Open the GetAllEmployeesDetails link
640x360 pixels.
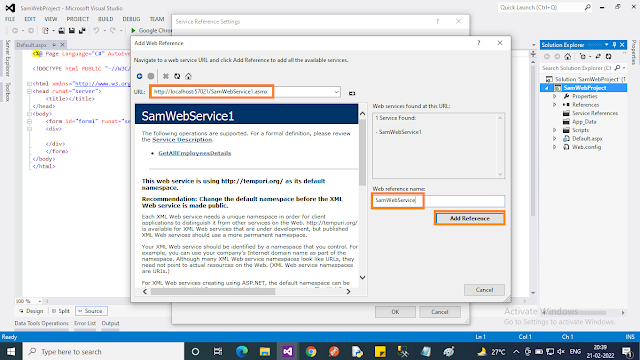click(195, 153)
